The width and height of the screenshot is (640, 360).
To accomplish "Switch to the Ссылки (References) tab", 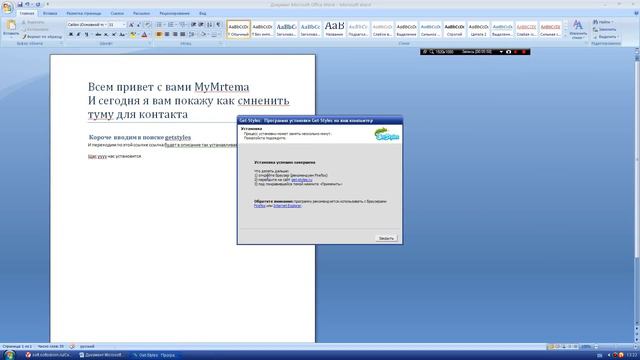I will click(x=117, y=13).
